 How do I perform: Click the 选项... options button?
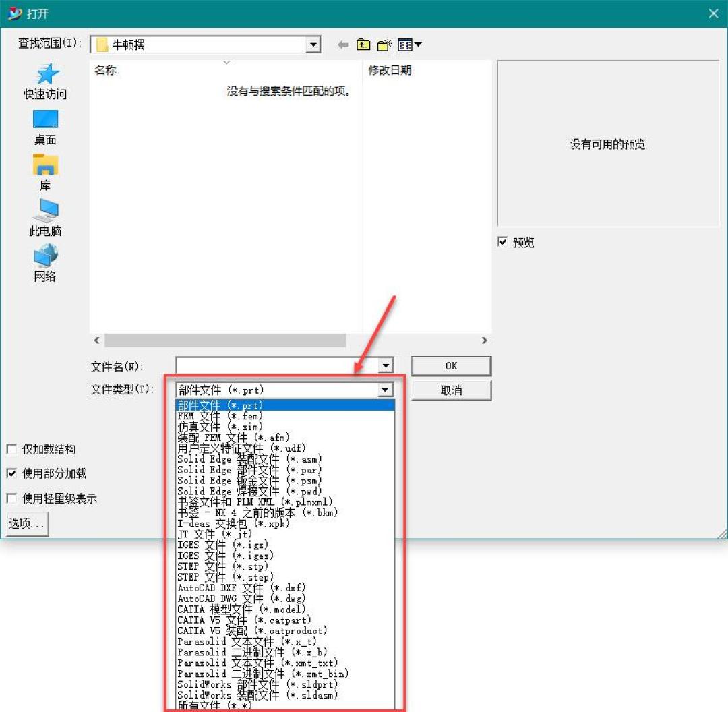click(27, 523)
